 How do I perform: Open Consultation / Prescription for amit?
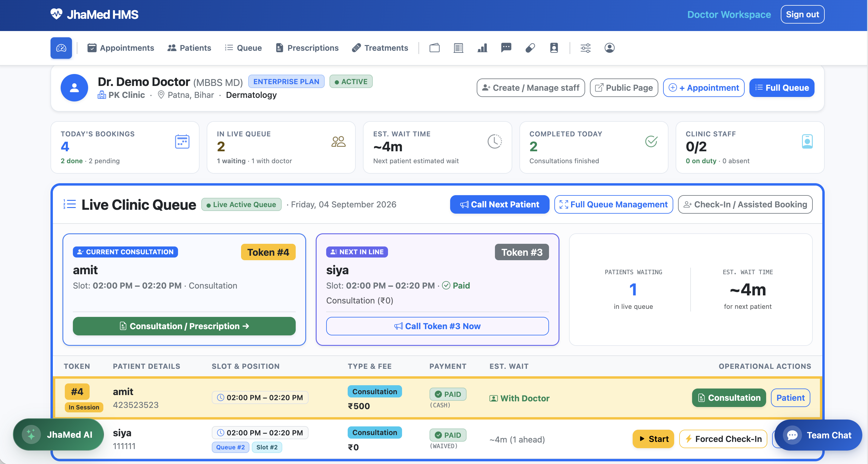pos(184,326)
